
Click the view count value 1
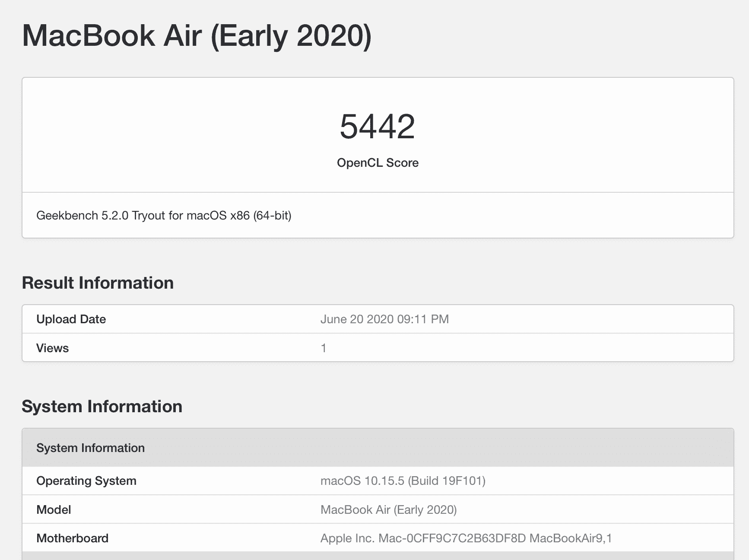(x=324, y=348)
